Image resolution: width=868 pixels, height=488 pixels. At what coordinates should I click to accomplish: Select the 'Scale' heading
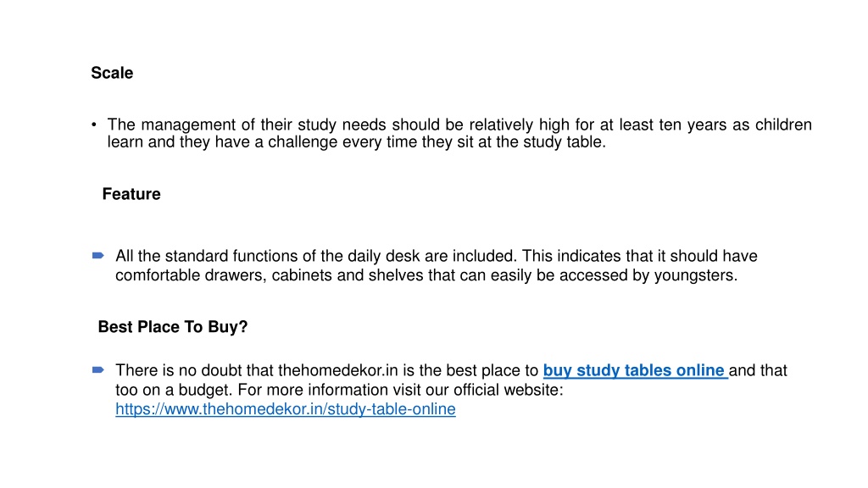tap(112, 73)
